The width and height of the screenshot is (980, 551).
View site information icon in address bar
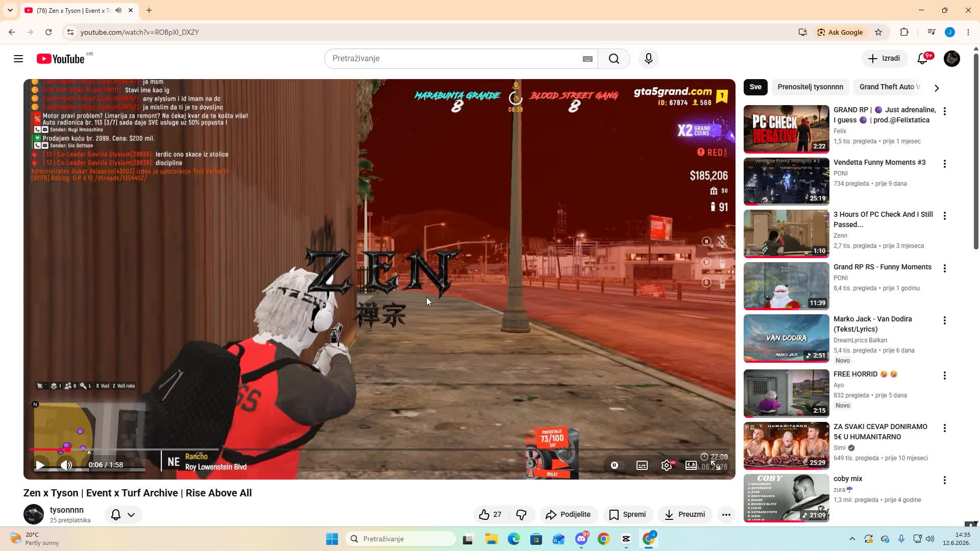pyautogui.click(x=70, y=32)
